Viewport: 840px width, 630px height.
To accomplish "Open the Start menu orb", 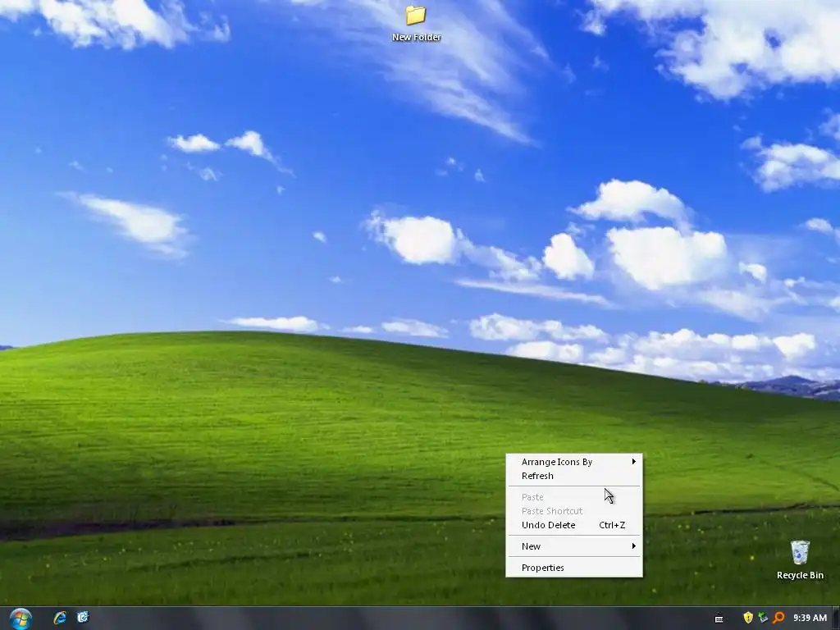I will click(x=21, y=619).
